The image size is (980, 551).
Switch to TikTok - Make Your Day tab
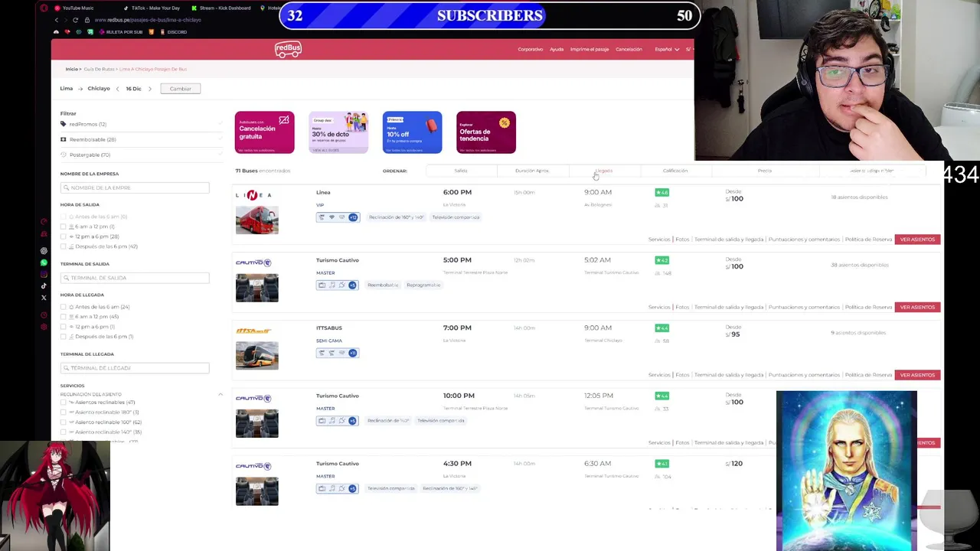151,8
